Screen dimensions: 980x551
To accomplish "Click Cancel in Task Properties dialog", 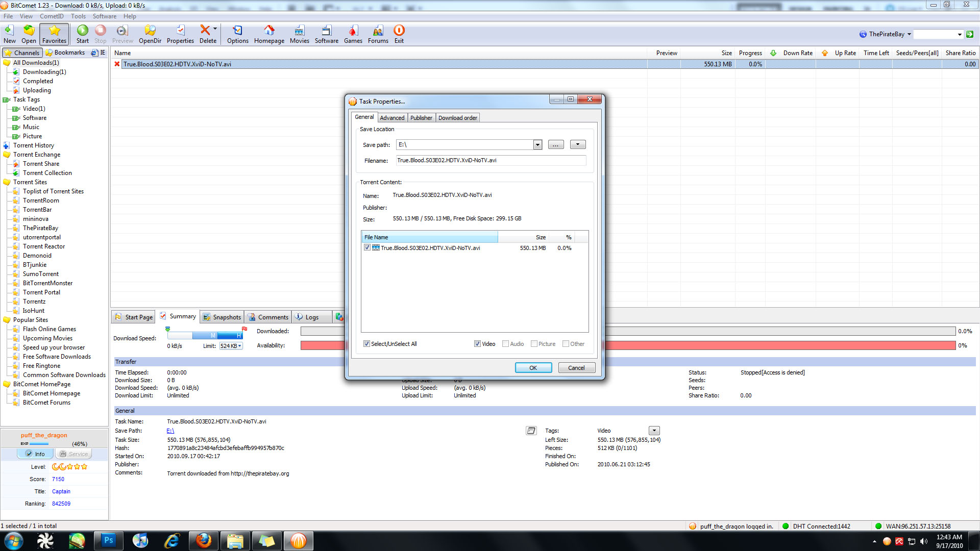I will tap(576, 368).
